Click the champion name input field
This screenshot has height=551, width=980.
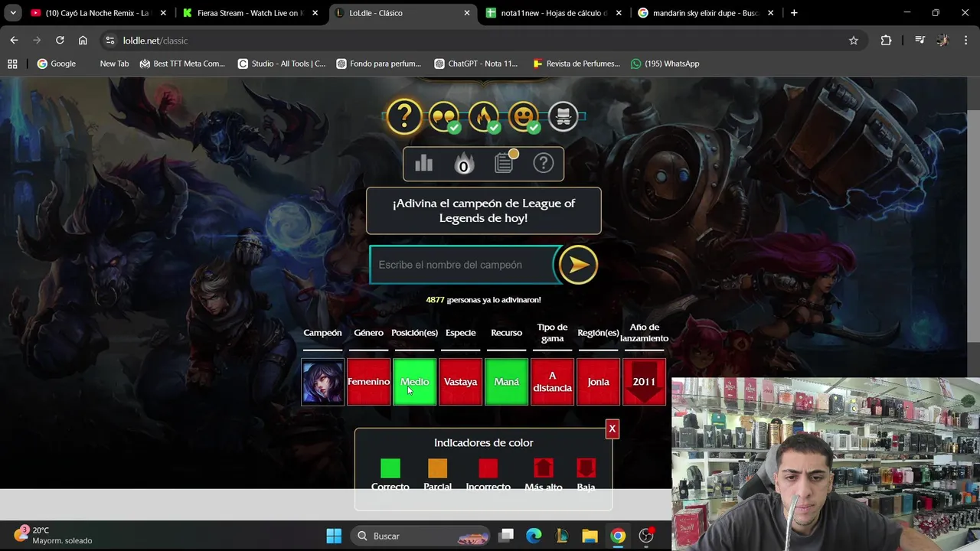pyautogui.click(x=465, y=265)
